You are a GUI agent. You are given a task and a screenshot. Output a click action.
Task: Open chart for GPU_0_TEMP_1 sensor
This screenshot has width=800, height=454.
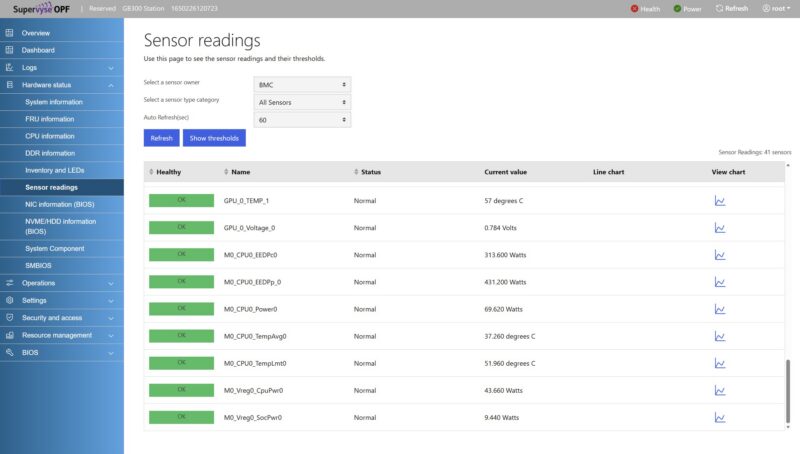pos(719,201)
